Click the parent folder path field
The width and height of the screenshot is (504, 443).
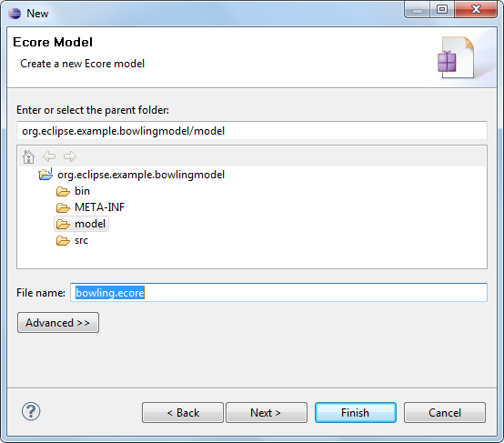[252, 131]
